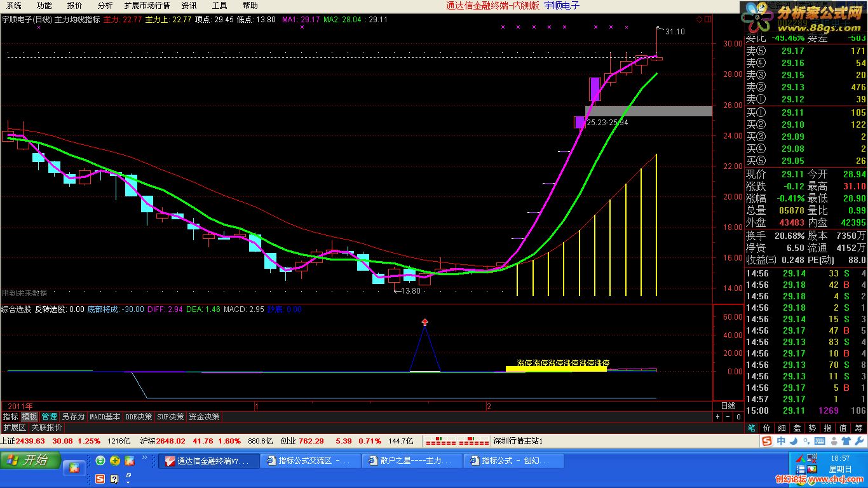868x488 pixels.
Task: Select the 势 tab in quote panel
Action: pyautogui.click(x=813, y=428)
